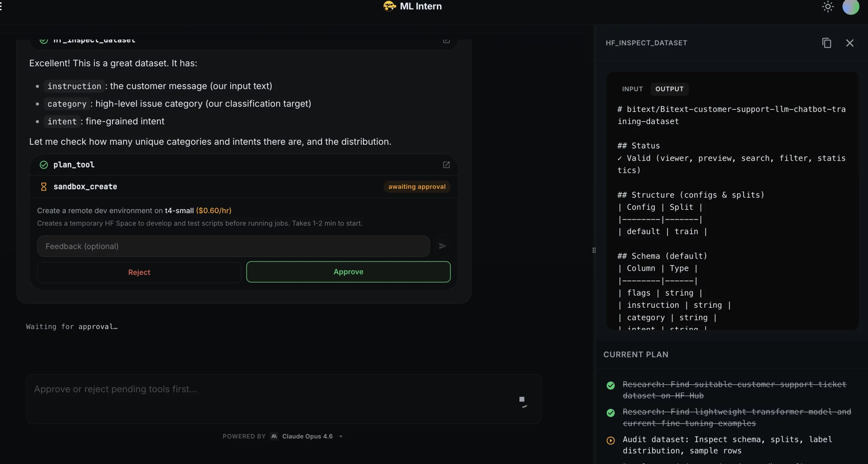This screenshot has height=464, width=868.
Task: Click the '| default | train |' output row
Action: (x=662, y=231)
